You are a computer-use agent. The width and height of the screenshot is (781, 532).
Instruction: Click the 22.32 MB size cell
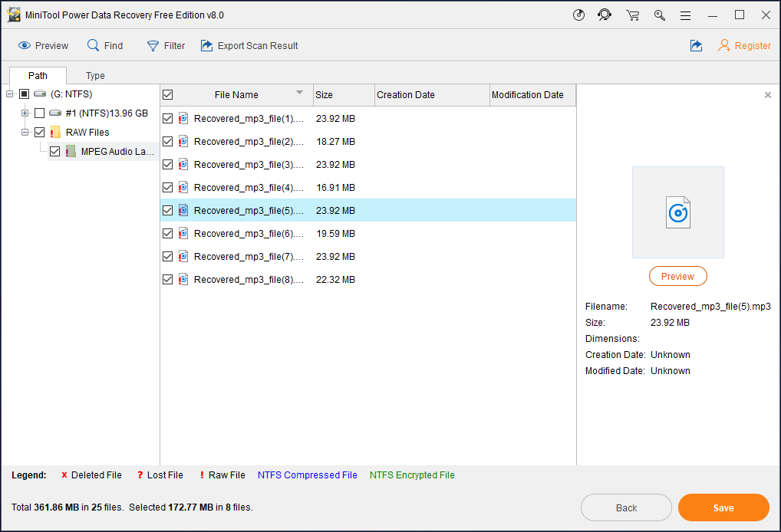[336, 280]
